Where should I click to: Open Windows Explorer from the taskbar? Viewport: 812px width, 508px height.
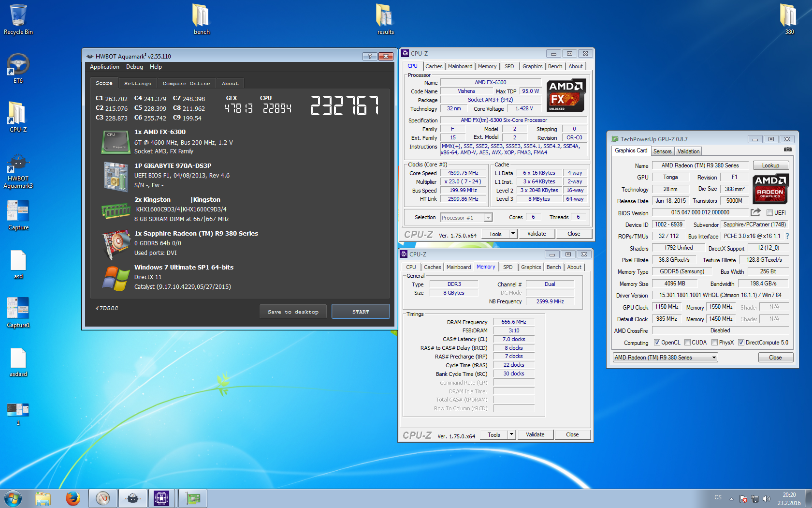[43, 498]
